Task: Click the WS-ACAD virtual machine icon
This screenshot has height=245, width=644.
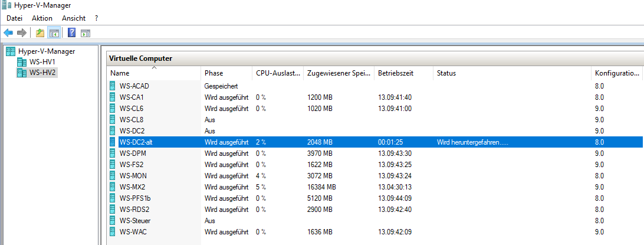Action: [x=113, y=86]
